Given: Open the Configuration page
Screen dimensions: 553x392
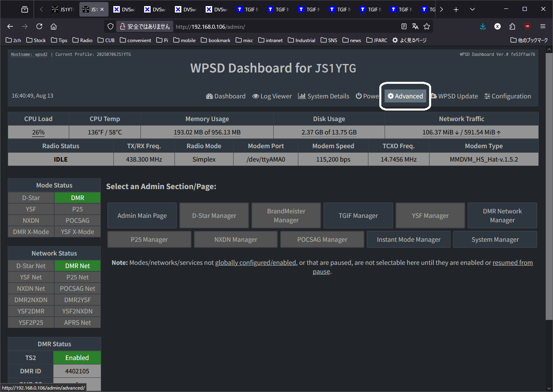Looking at the screenshot, I should click(508, 96).
